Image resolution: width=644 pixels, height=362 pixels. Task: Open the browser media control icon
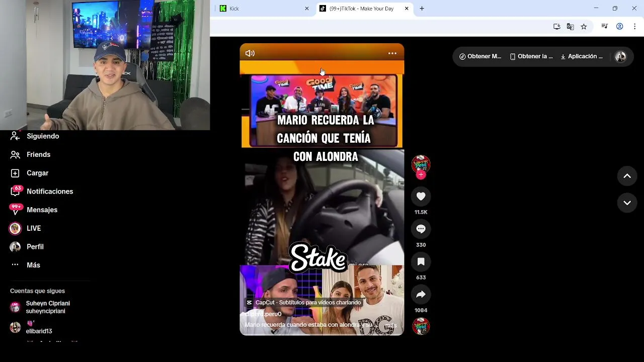(605, 27)
